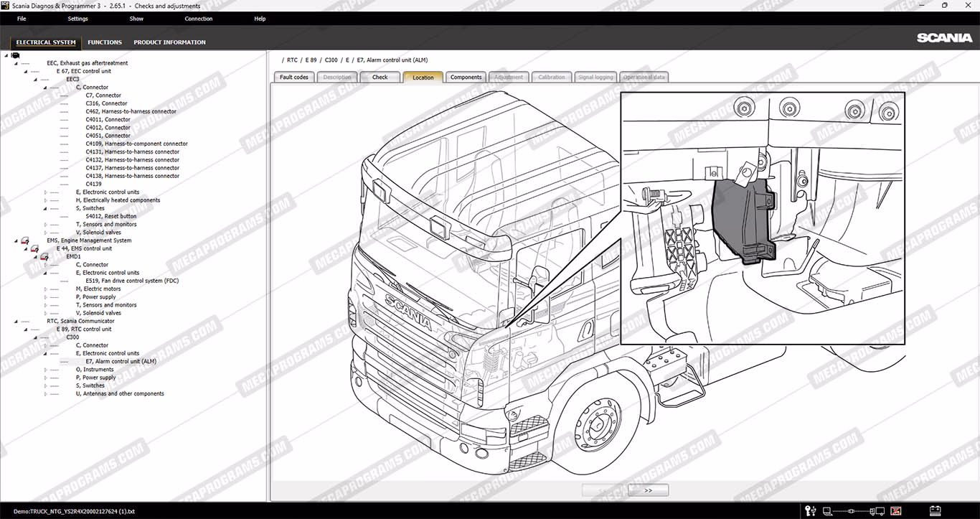Select C4138, Harness-to-harness connector

[x=133, y=176]
